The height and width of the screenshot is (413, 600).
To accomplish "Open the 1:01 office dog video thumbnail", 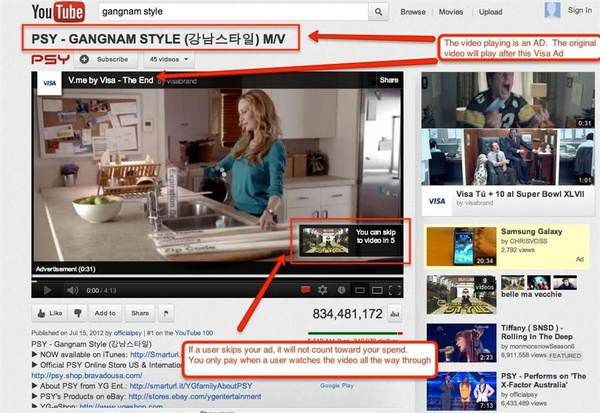I will (508, 157).
